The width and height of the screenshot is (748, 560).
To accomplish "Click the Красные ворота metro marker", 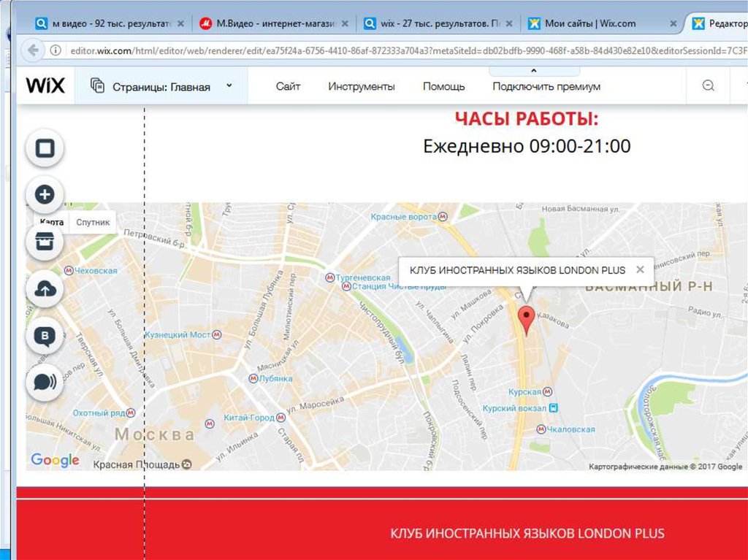I will coord(443,217).
